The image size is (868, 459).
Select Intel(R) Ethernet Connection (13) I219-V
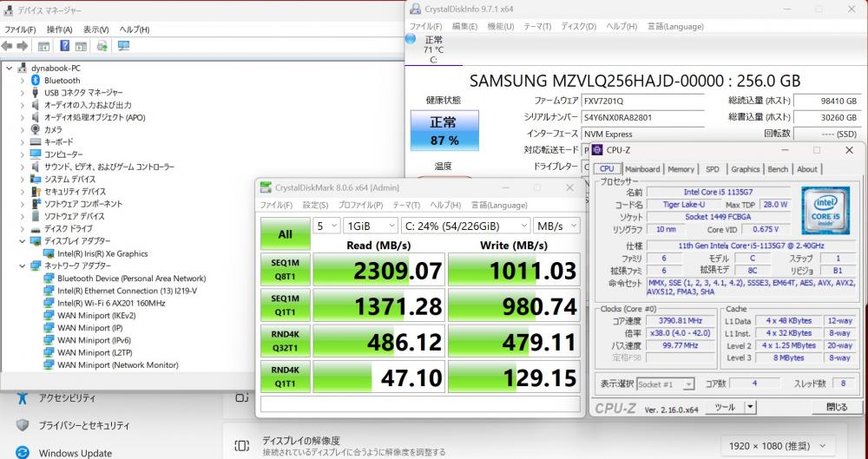128,291
